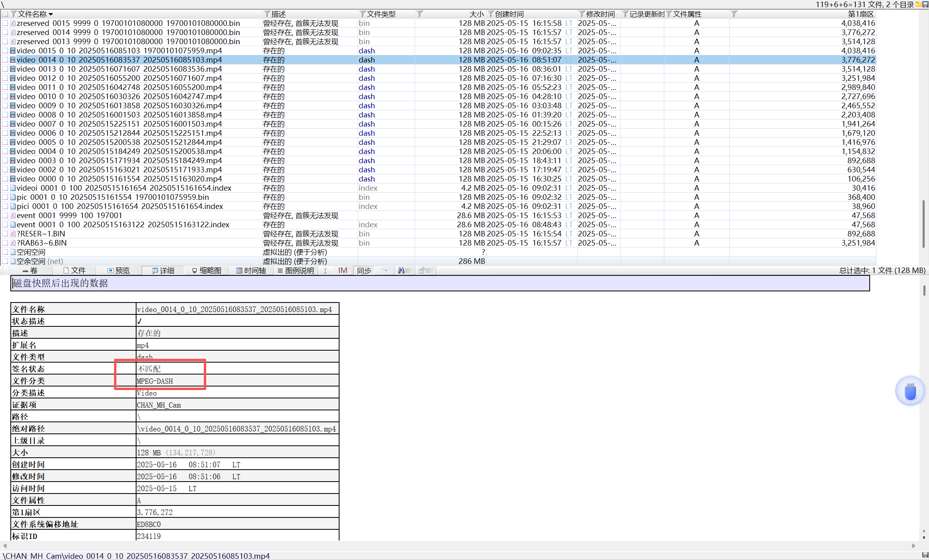Switch to the 时间轴 tab

(x=251, y=271)
